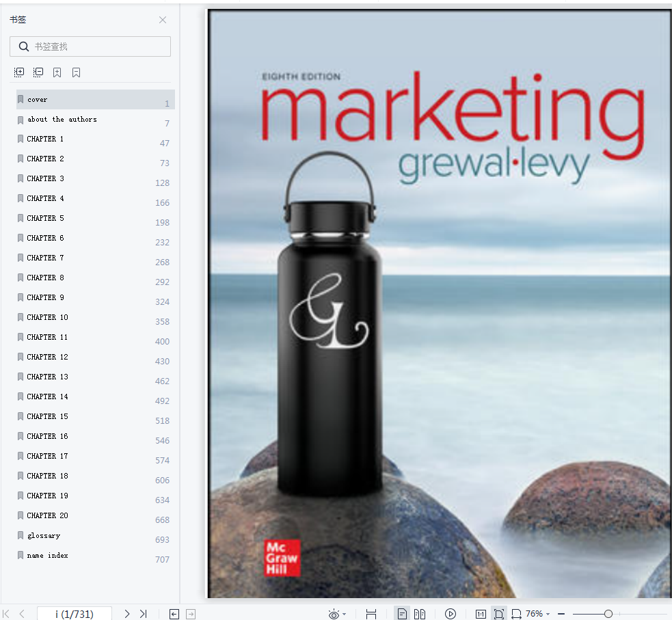
Task: Jump to CHAPTER 14 bookmark
Action: [96, 396]
